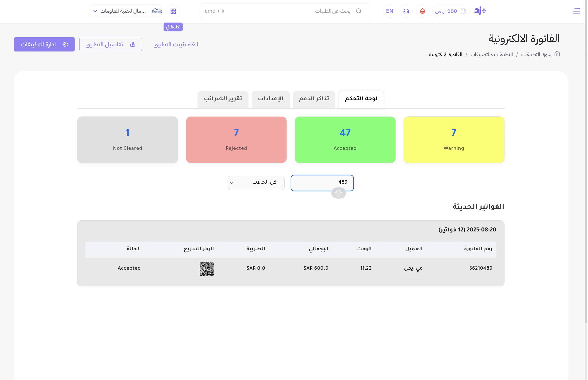Screen dimensions: 588x380
Task: Open the notifications bell
Action: [x=422, y=11]
